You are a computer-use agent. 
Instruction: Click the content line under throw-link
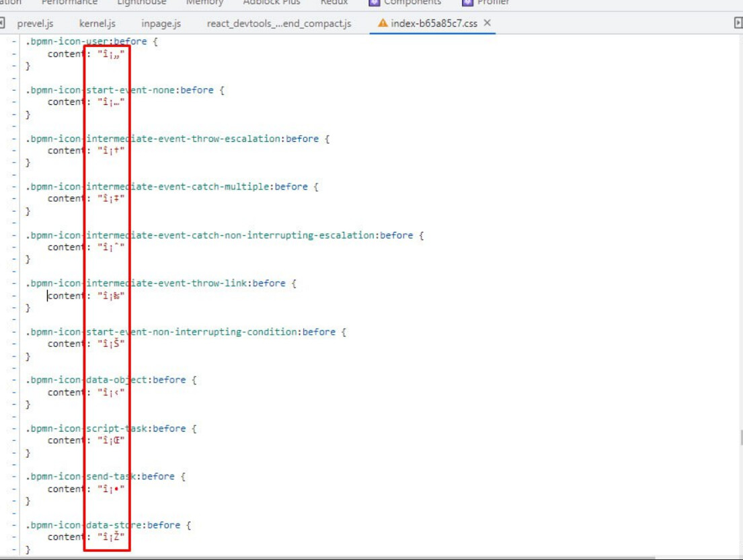tap(86, 296)
